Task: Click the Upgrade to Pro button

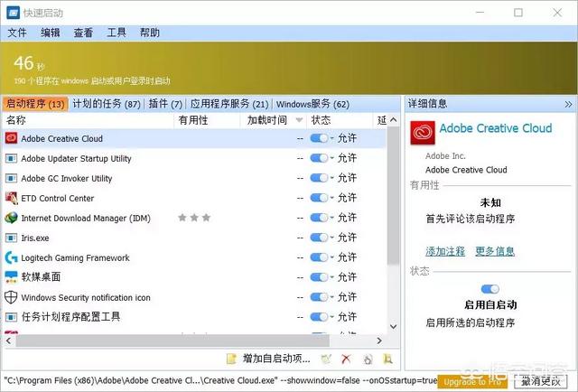Action: (472, 382)
